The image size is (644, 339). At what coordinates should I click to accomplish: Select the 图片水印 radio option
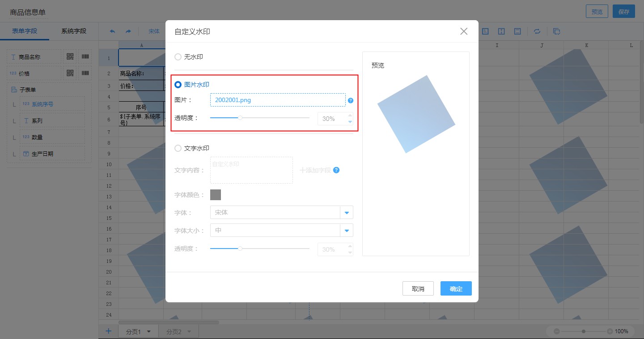click(x=178, y=85)
